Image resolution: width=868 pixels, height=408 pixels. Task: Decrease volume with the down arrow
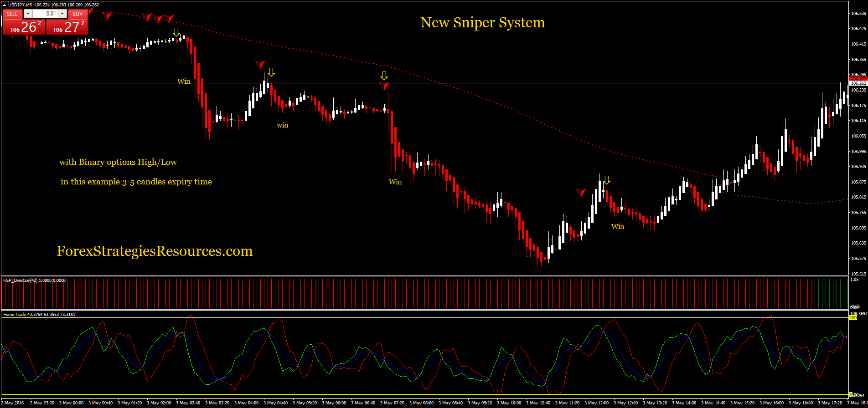28,14
